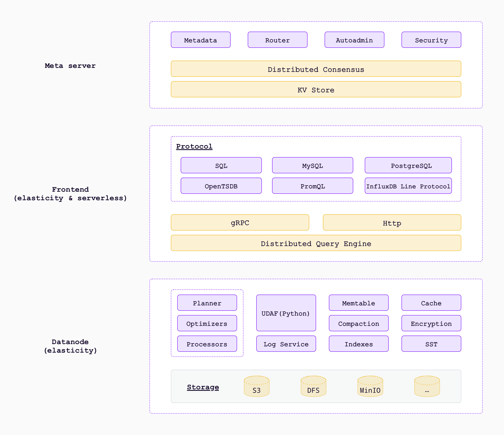This screenshot has width=504, height=435.
Task: Select the UDAF(Python) box
Action: click(286, 313)
